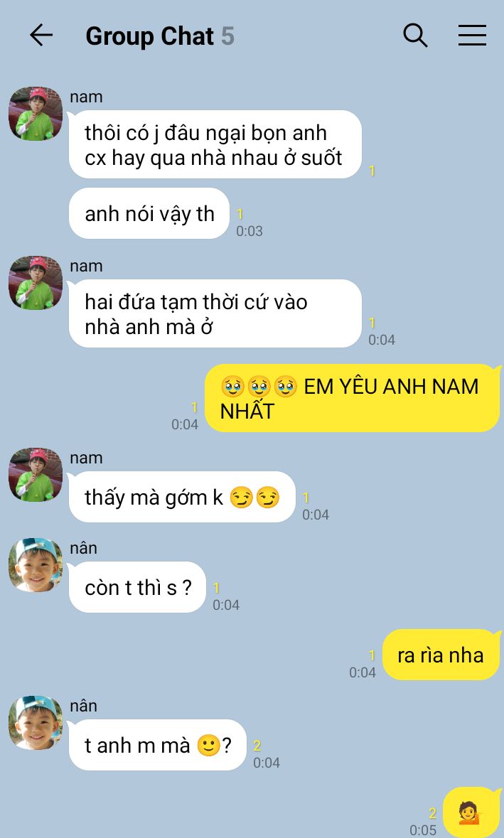Tap the emoji-only yellow bubble at bottom
Image resolution: width=504 pixels, height=838 pixels.
click(x=471, y=812)
